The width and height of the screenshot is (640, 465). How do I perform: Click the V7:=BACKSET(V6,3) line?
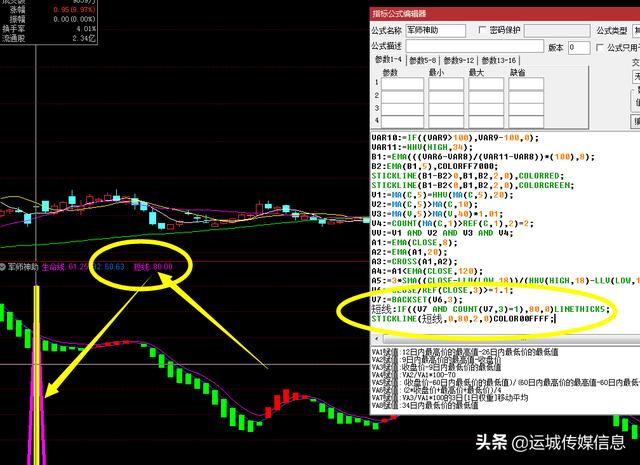point(417,300)
